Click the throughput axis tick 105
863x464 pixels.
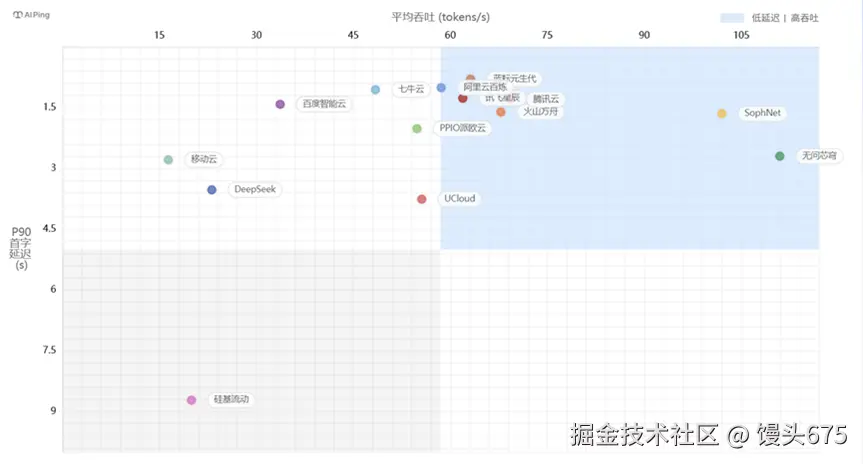click(x=741, y=35)
